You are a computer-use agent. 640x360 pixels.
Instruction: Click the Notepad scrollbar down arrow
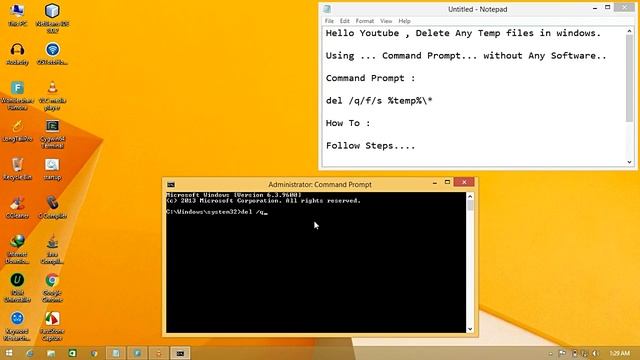629,162
